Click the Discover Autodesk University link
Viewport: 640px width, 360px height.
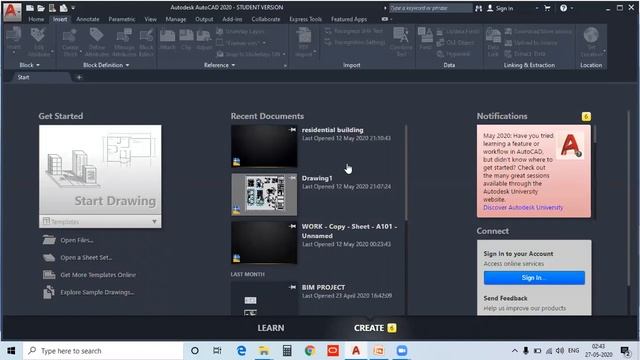[x=523, y=208]
